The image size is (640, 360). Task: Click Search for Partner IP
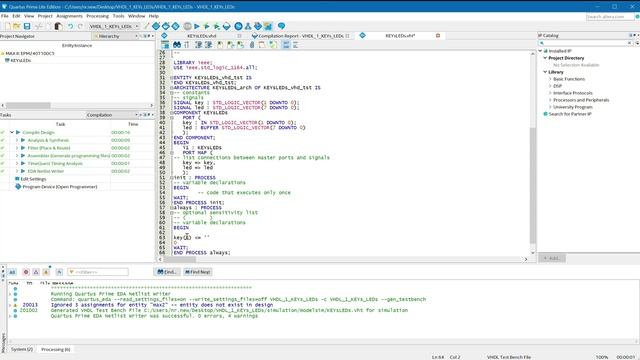(x=570, y=114)
